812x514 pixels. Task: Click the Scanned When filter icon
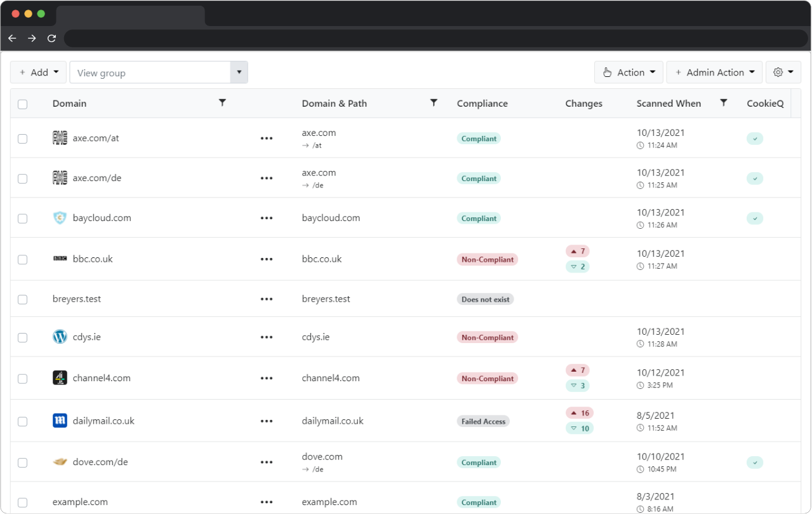coord(723,103)
